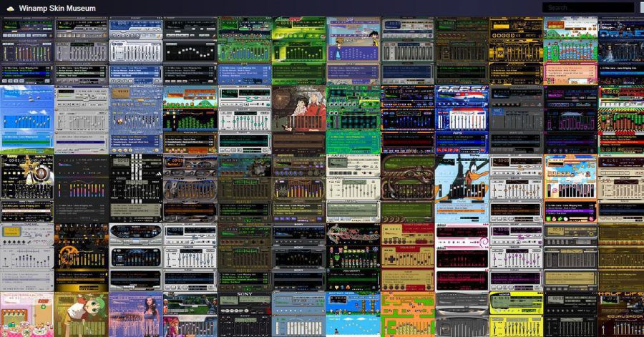Select the white skin with purple sliders
Viewport: 644px width, 337px height.
coord(516,258)
